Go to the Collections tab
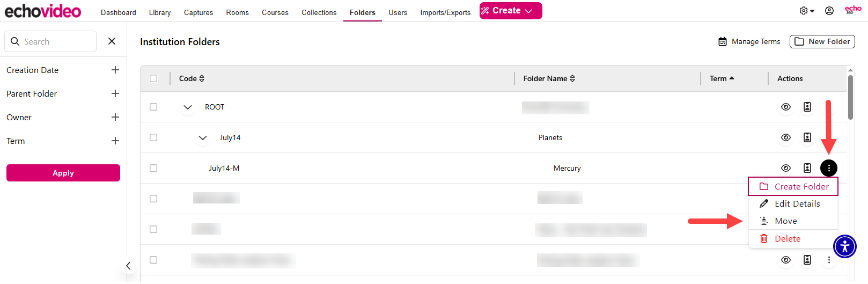This screenshot has width=868, height=284. 319,12
